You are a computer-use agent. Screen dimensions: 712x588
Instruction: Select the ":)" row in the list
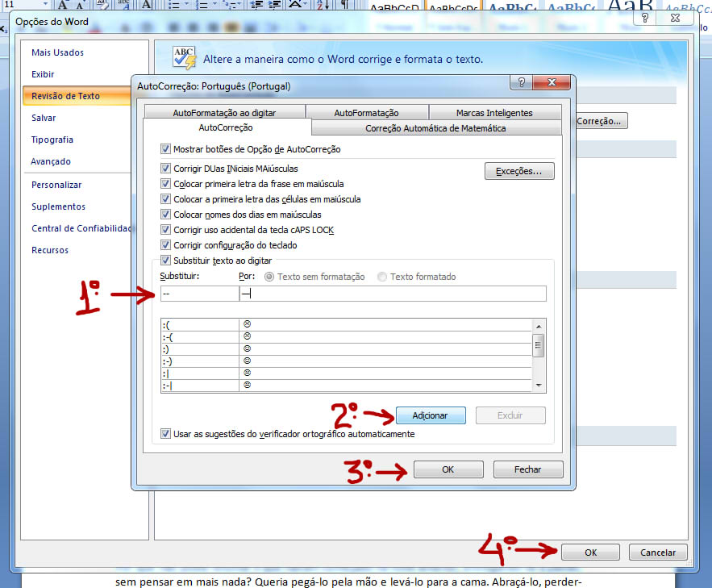coord(346,348)
